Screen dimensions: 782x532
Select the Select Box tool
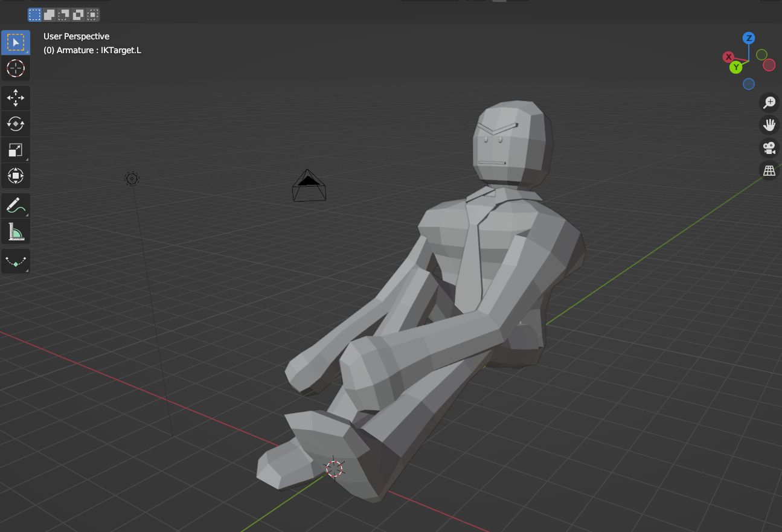click(16, 42)
